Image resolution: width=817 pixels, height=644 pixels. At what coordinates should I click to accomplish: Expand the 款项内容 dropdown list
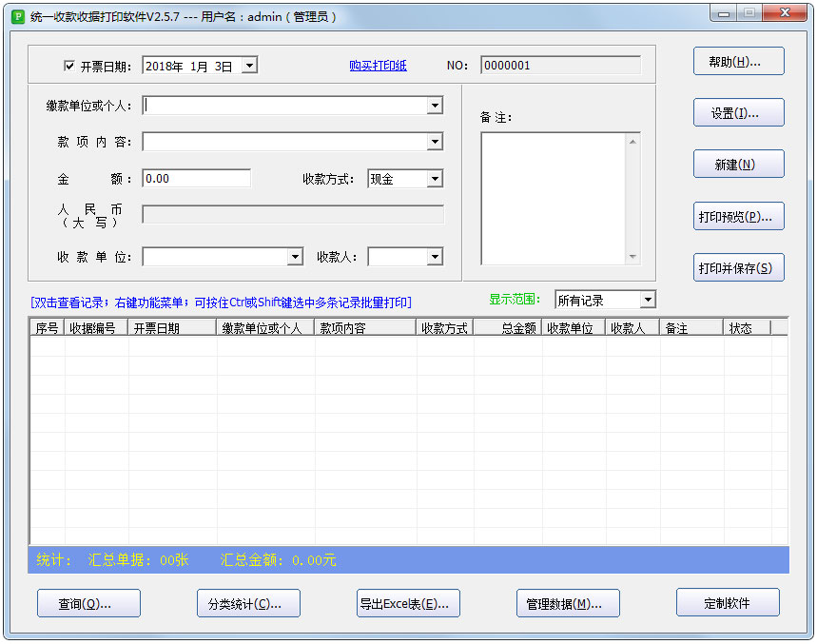point(435,142)
